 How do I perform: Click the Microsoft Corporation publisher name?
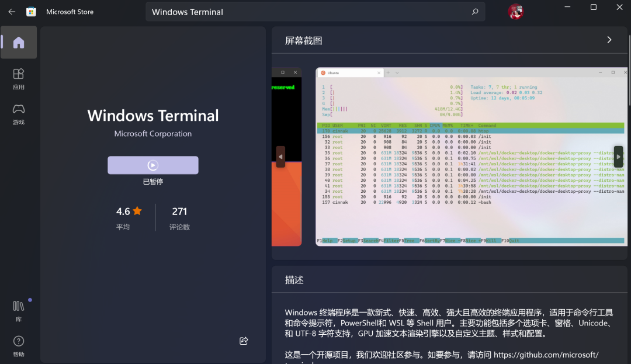(153, 134)
